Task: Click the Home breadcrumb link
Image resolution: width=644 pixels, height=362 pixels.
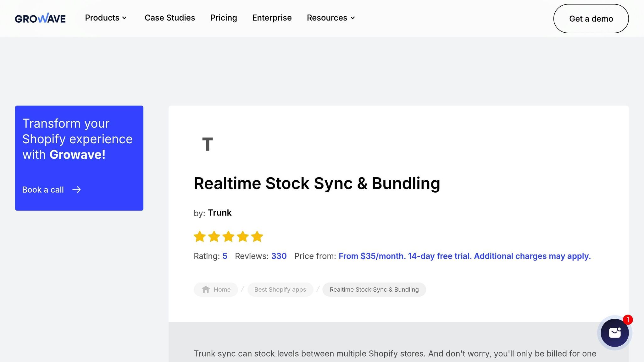Action: (x=216, y=290)
